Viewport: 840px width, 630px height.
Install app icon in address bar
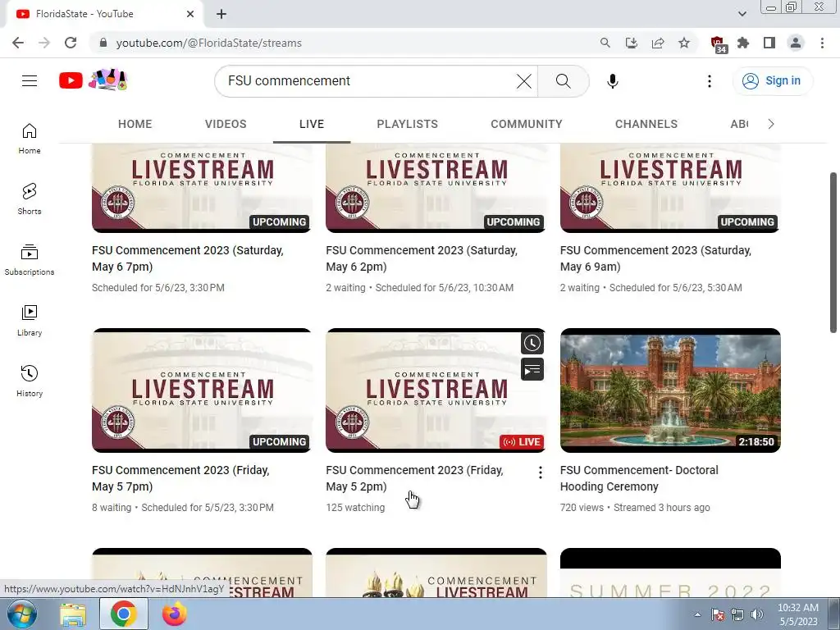point(632,43)
